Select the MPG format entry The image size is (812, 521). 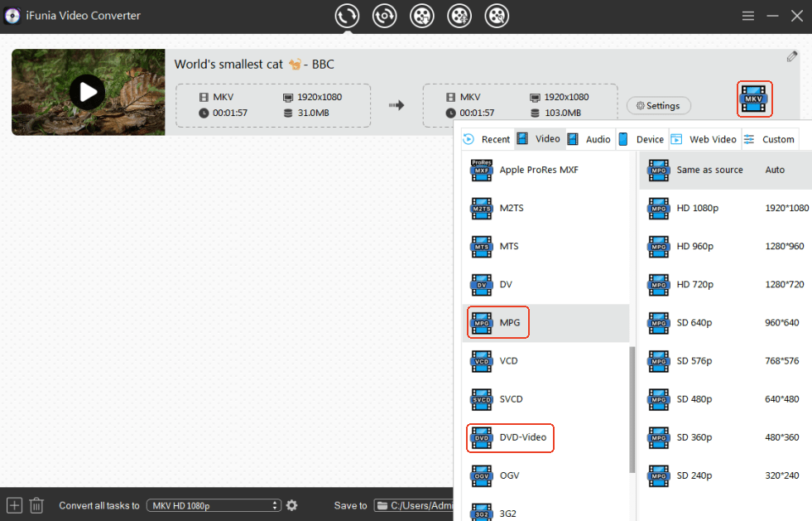[499, 323]
